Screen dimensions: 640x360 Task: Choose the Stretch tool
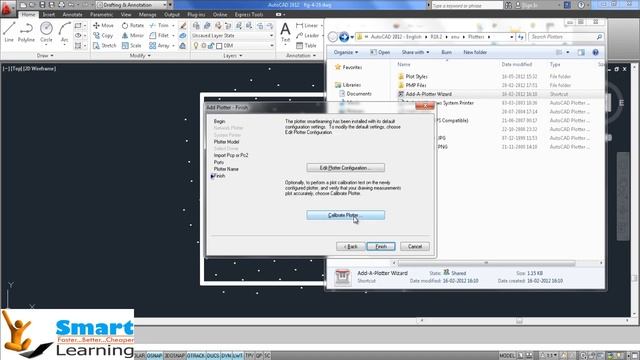[105, 46]
